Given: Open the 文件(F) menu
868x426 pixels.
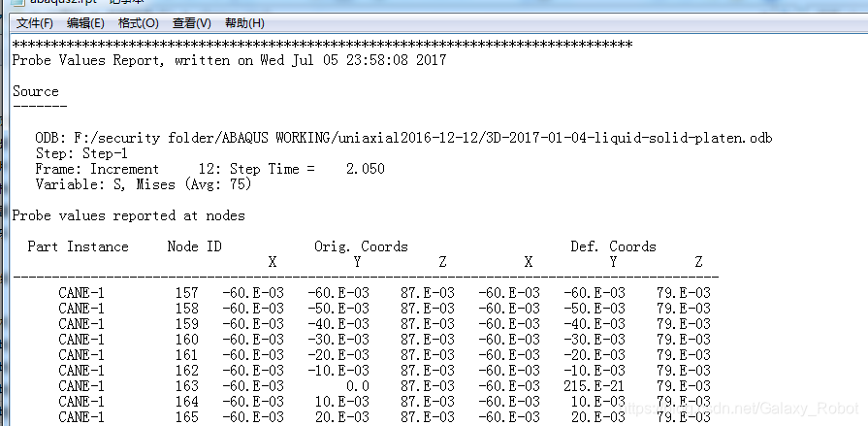Looking at the screenshot, I should pos(35,23).
